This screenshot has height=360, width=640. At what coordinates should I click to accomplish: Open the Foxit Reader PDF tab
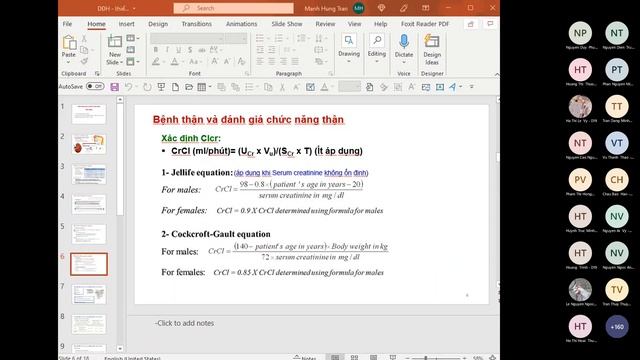425,24
